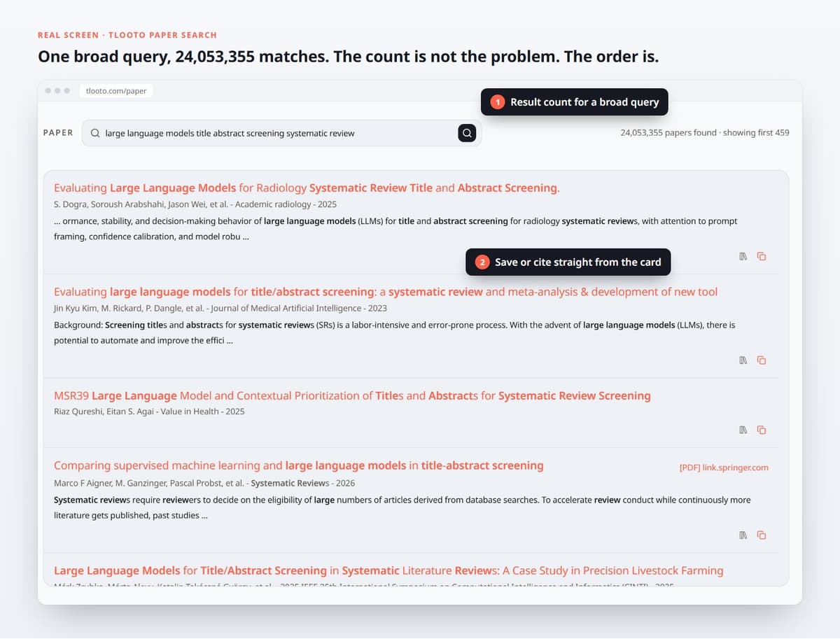Viewport: 840px width, 639px height.
Task: Copy citation for the Marco F Aigner paper
Action: (x=762, y=535)
